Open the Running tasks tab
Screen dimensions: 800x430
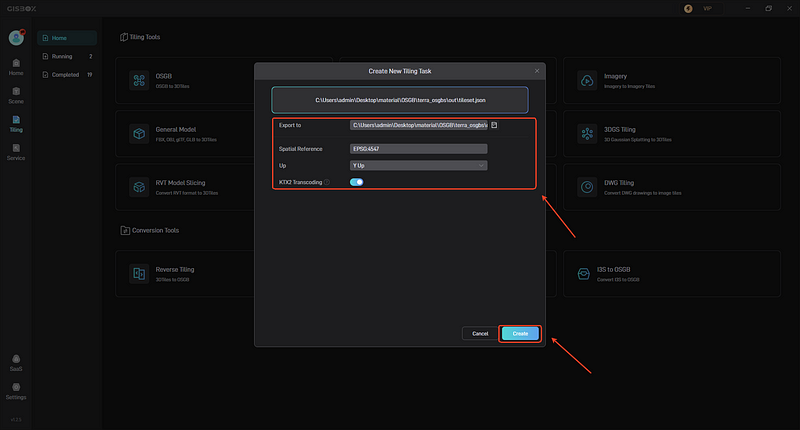67,56
